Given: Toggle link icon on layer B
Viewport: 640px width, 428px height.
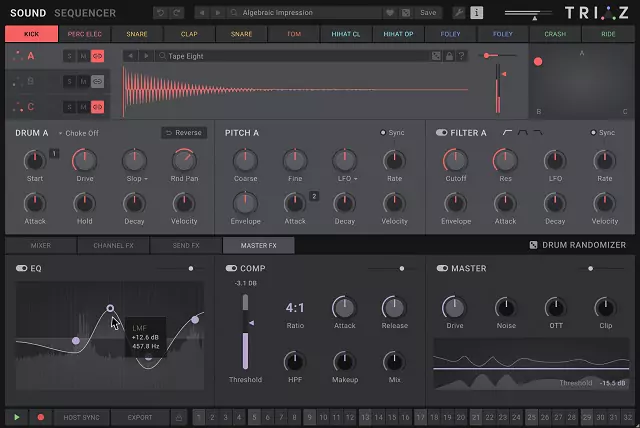Looking at the screenshot, I should click(97, 82).
